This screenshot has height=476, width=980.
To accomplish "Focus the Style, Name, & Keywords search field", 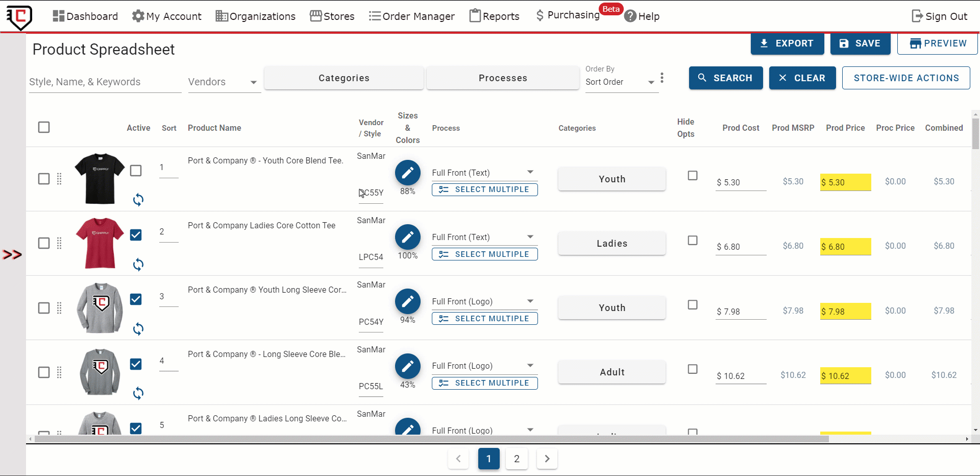I will tap(105, 82).
